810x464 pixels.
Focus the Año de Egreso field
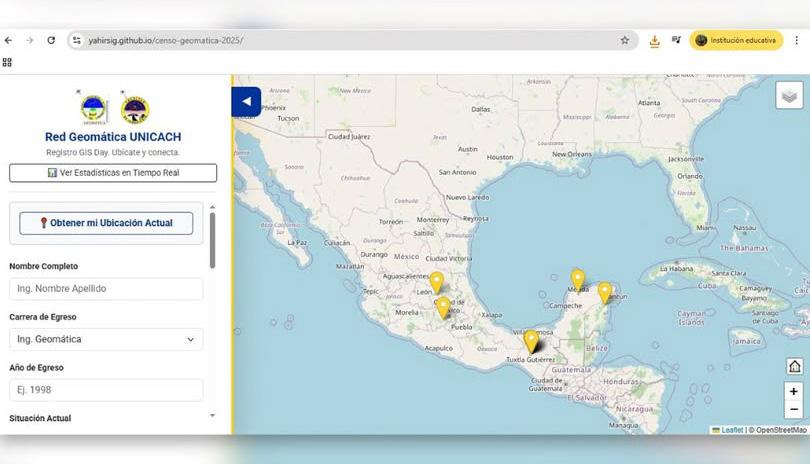click(x=106, y=390)
